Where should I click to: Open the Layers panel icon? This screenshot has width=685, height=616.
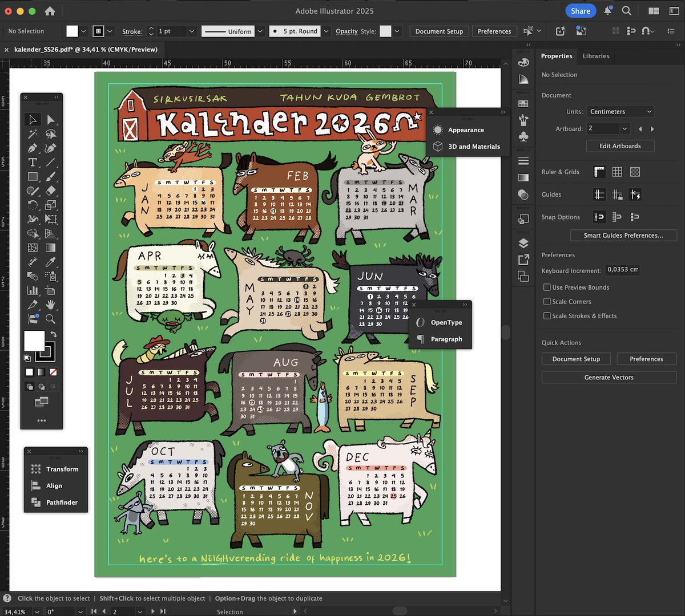tap(523, 243)
